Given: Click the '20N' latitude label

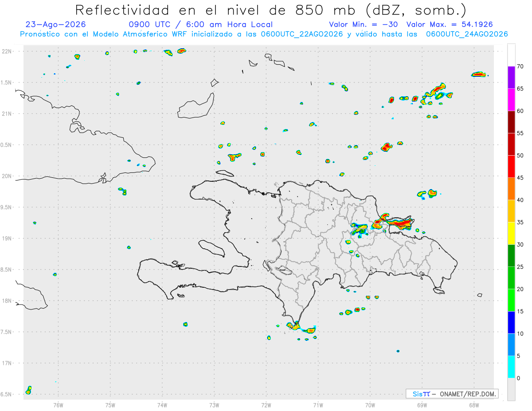Looking at the screenshot, I should click(x=8, y=176).
